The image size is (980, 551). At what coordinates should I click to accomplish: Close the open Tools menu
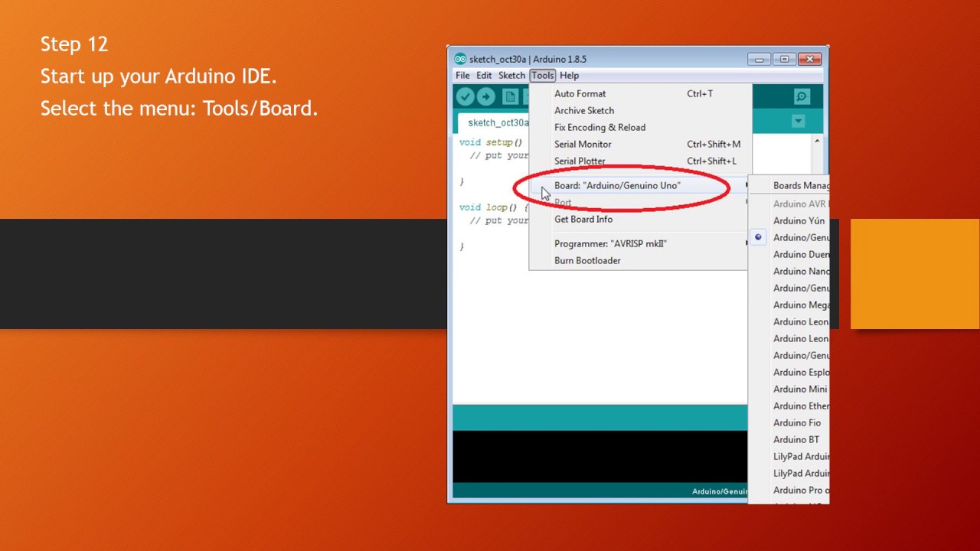click(x=542, y=75)
